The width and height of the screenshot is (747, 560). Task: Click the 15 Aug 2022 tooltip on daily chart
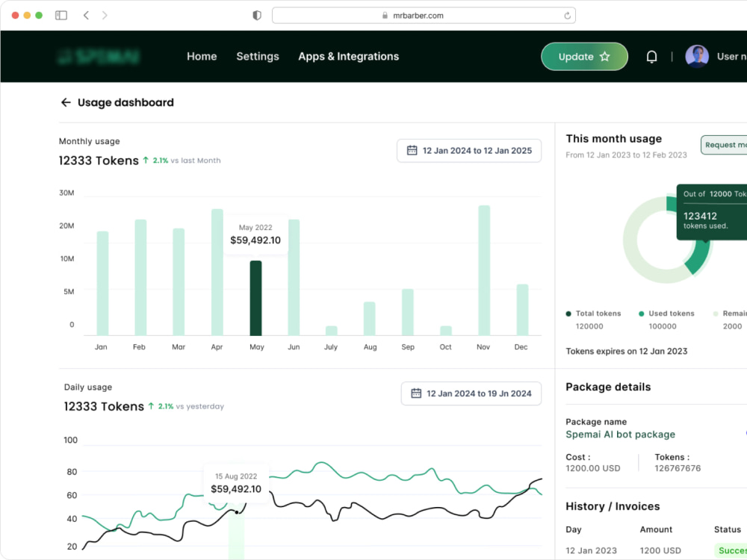(x=236, y=483)
